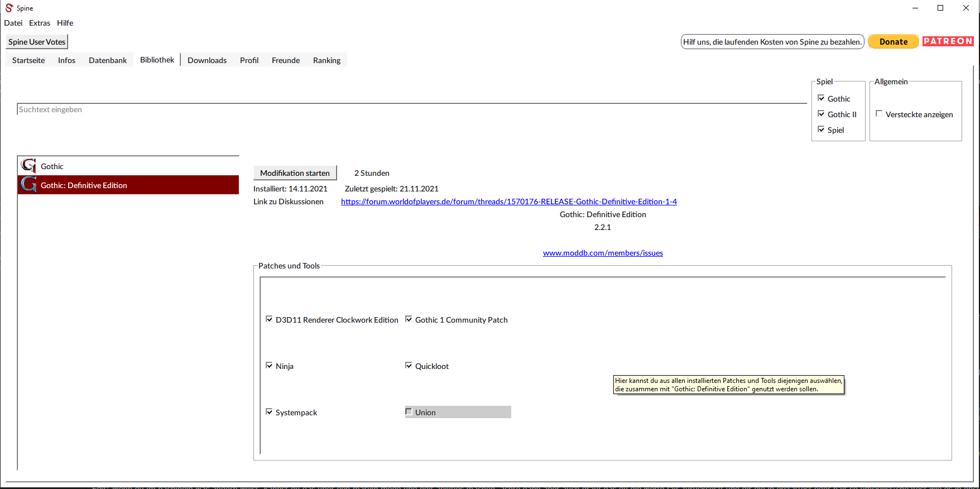Image resolution: width=980 pixels, height=489 pixels.
Task: Open the worldofplayers forum discussion link
Action: pos(509,202)
